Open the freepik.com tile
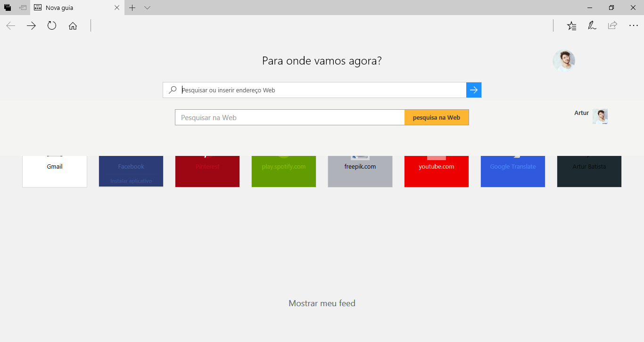 pos(360,171)
